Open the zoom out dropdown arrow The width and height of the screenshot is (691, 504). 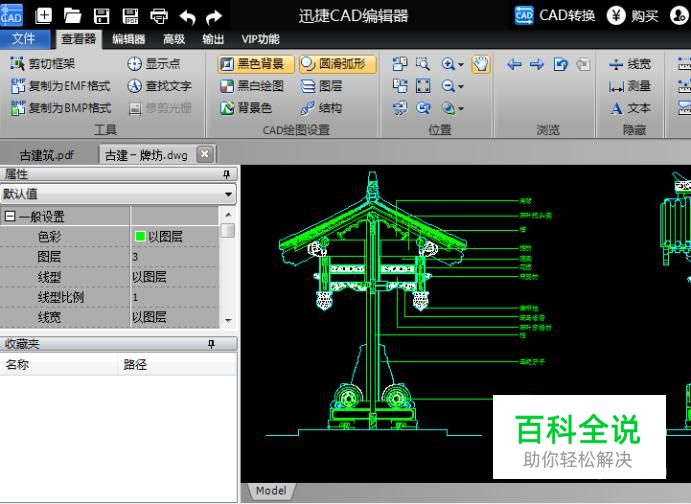coord(461,86)
